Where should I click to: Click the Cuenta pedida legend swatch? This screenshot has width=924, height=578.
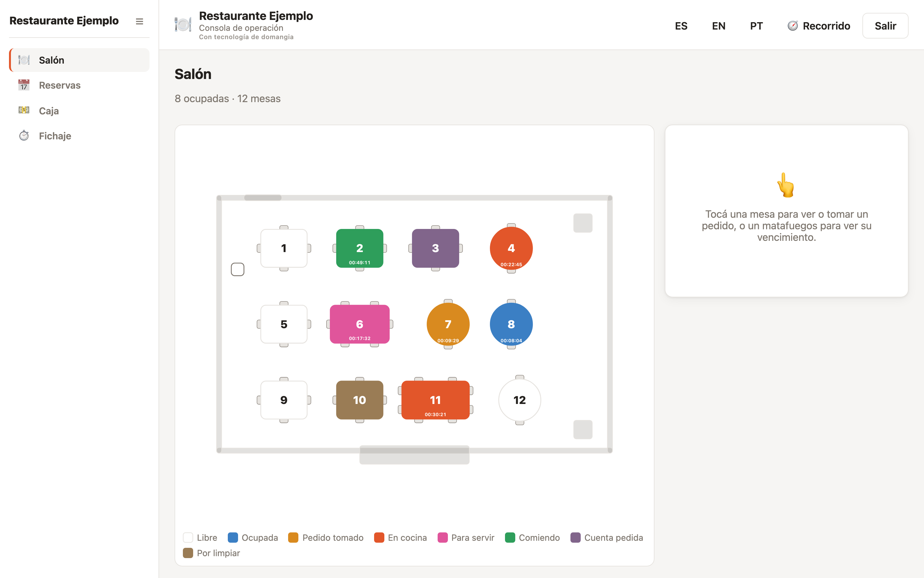[x=575, y=538]
